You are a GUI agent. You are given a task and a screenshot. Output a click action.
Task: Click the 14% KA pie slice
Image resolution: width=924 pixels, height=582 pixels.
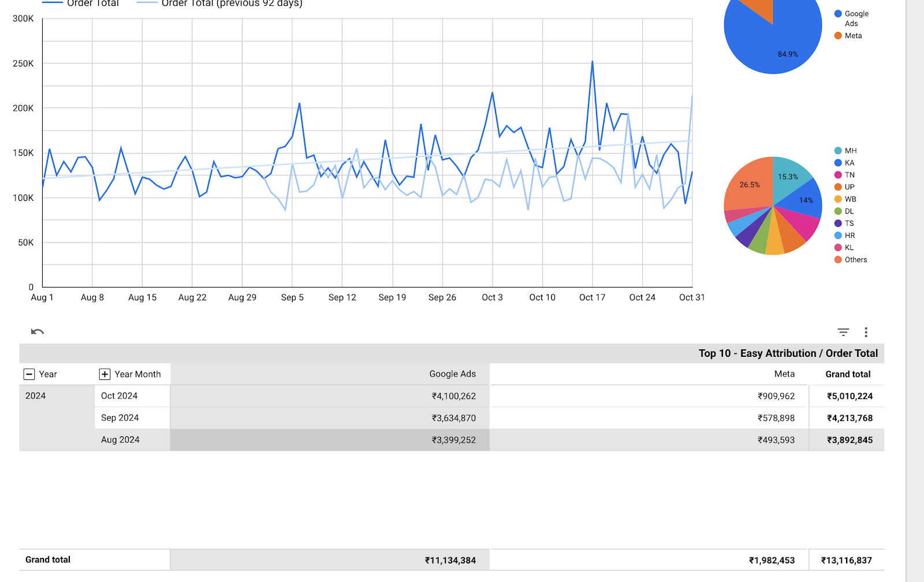click(806, 200)
